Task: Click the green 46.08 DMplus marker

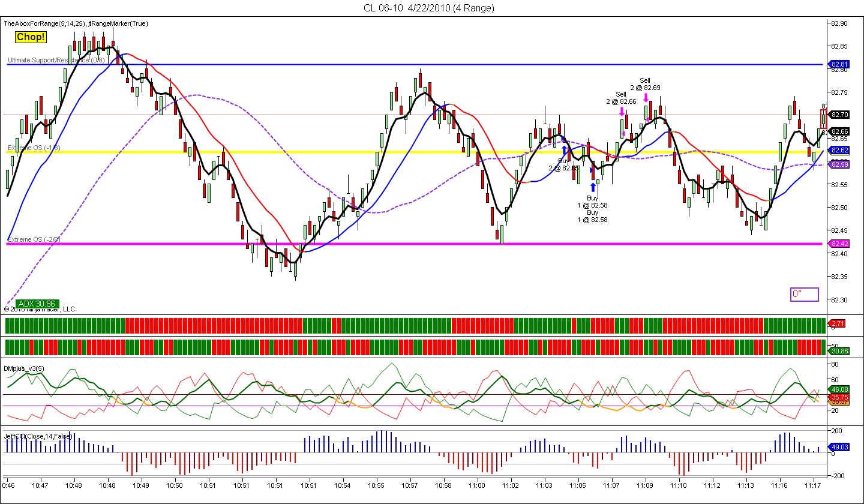Action: [839, 389]
